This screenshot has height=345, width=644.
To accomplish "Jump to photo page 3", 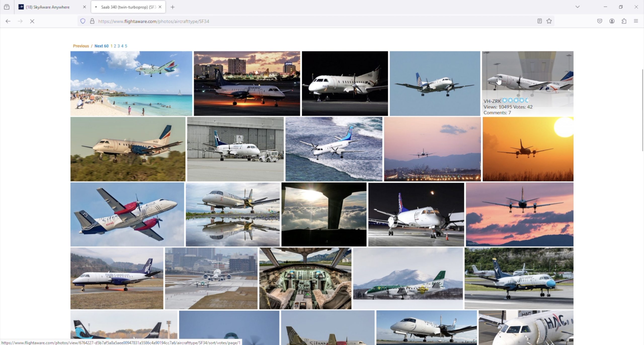I will point(118,46).
